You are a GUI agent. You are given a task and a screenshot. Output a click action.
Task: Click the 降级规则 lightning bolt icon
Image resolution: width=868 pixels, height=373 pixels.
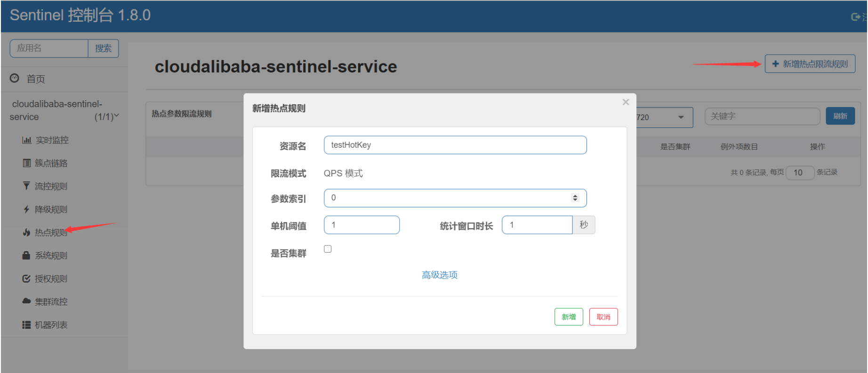point(26,209)
